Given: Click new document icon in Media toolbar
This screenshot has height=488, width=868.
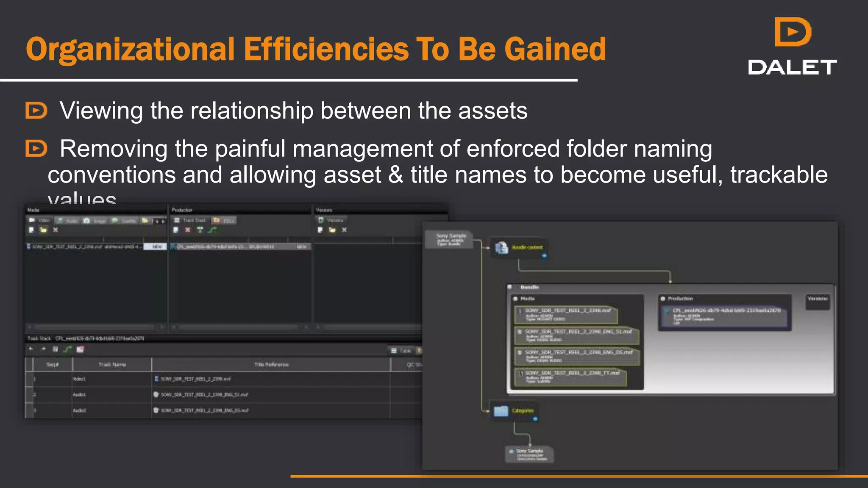Looking at the screenshot, I should coord(31,230).
